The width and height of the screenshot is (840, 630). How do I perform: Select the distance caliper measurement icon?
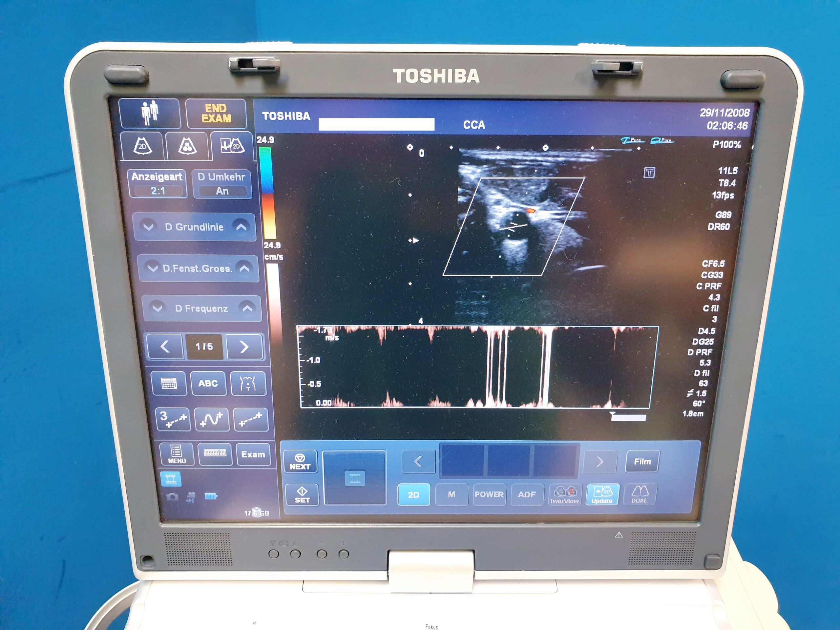(251, 419)
